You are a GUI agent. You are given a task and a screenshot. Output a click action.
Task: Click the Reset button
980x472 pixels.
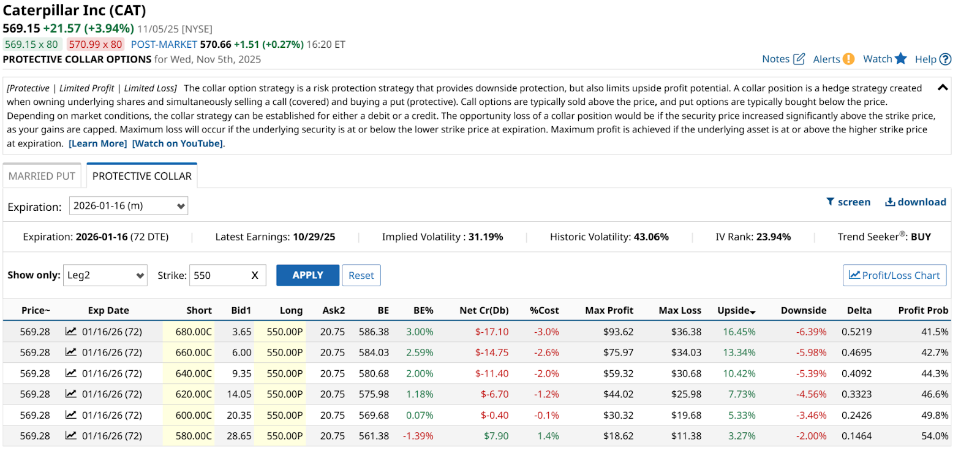coord(361,276)
